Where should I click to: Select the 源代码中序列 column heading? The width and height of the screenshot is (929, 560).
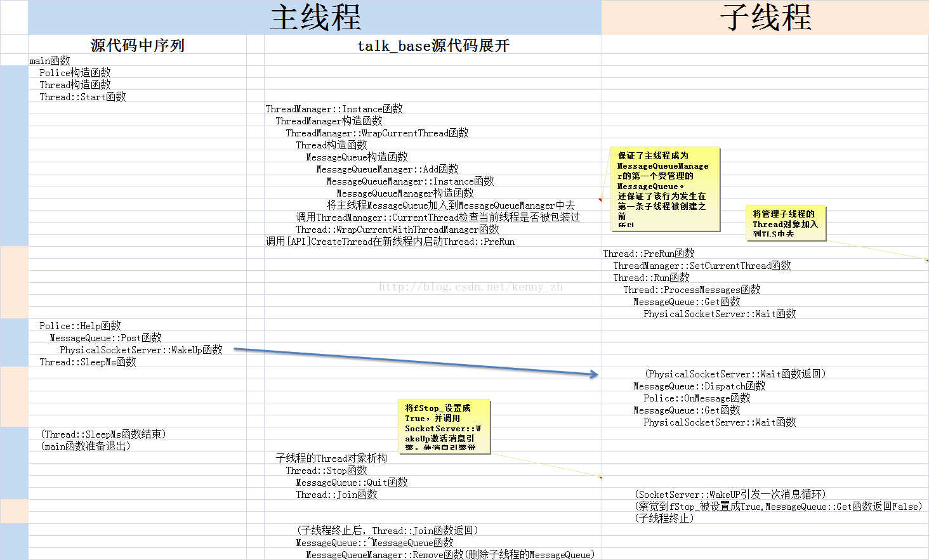coord(137,46)
